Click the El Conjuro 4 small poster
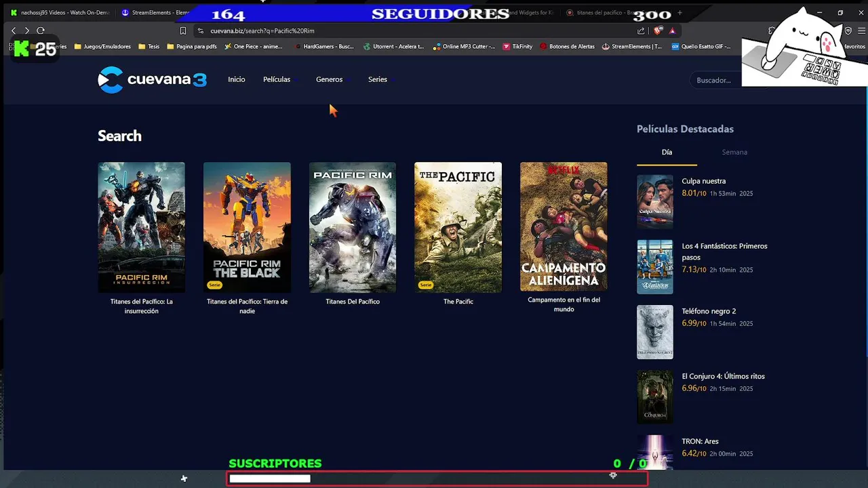Screen dimensions: 868x488 655,397
